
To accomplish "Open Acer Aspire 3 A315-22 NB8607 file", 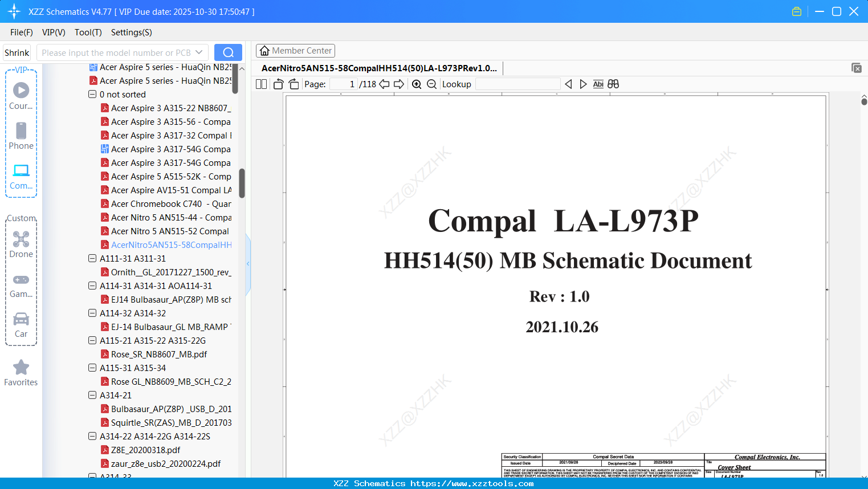I will pos(166,108).
